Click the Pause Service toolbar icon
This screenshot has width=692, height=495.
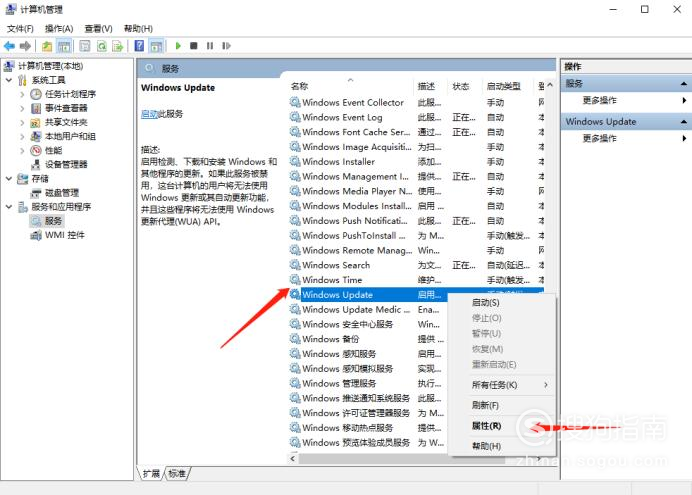[210, 46]
